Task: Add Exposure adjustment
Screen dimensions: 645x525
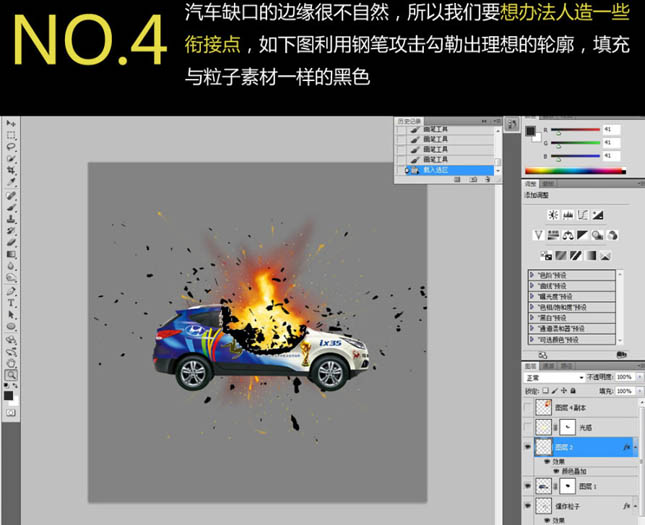Action: 598,214
